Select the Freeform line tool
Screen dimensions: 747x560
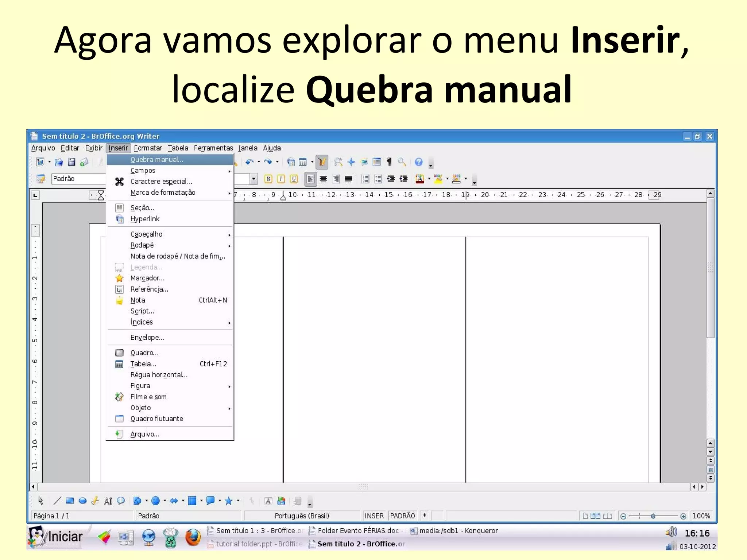[95, 501]
